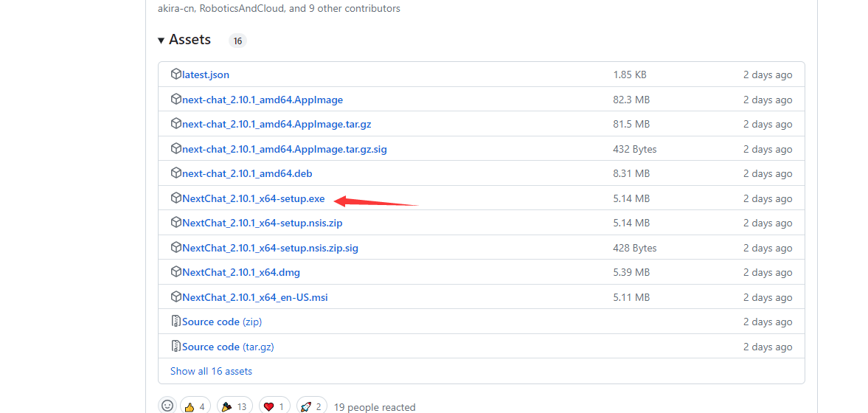Click the 16 assets count badge
This screenshot has height=413, width=868.
point(237,41)
